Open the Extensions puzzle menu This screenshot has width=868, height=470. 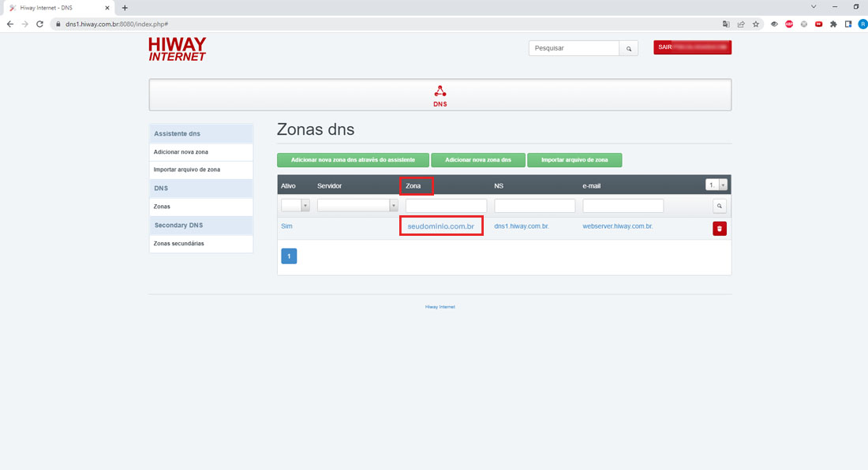(833, 24)
